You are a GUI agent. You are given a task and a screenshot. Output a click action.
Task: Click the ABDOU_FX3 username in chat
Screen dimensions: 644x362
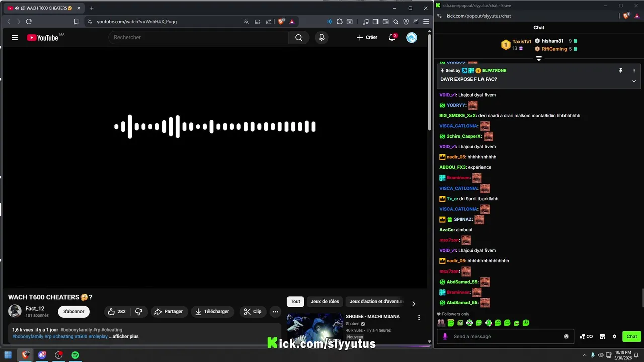click(x=453, y=167)
